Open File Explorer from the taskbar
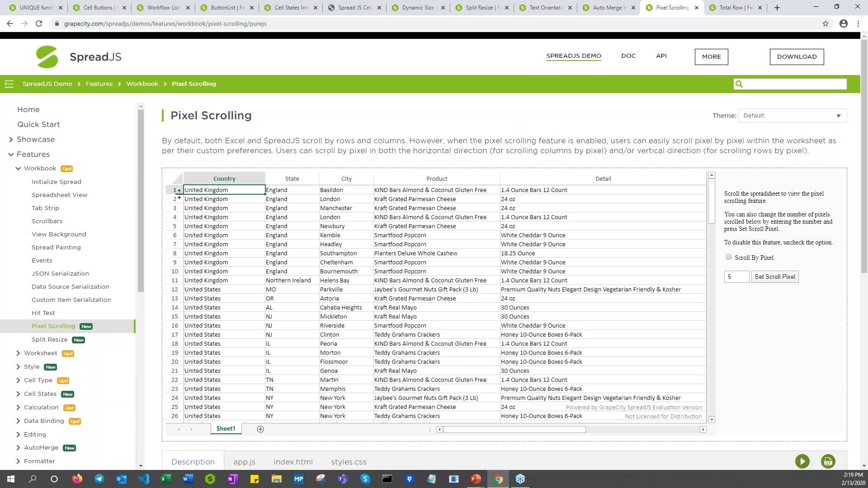 coord(277,479)
